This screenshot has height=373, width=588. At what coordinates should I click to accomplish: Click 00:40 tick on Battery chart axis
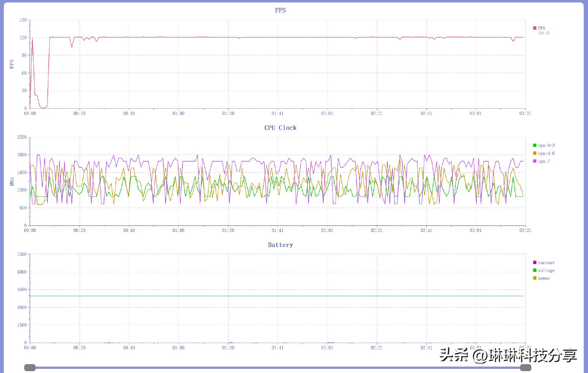click(129, 348)
